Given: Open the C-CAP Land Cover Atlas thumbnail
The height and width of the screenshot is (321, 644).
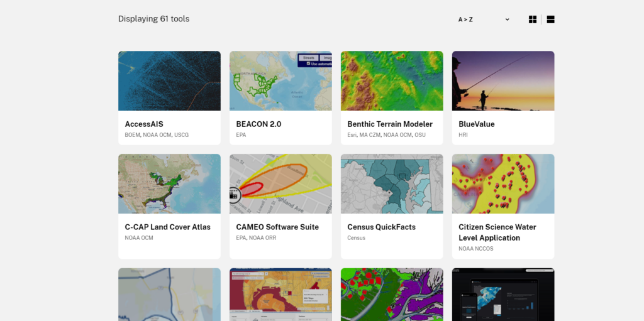Looking at the screenshot, I should (169, 184).
